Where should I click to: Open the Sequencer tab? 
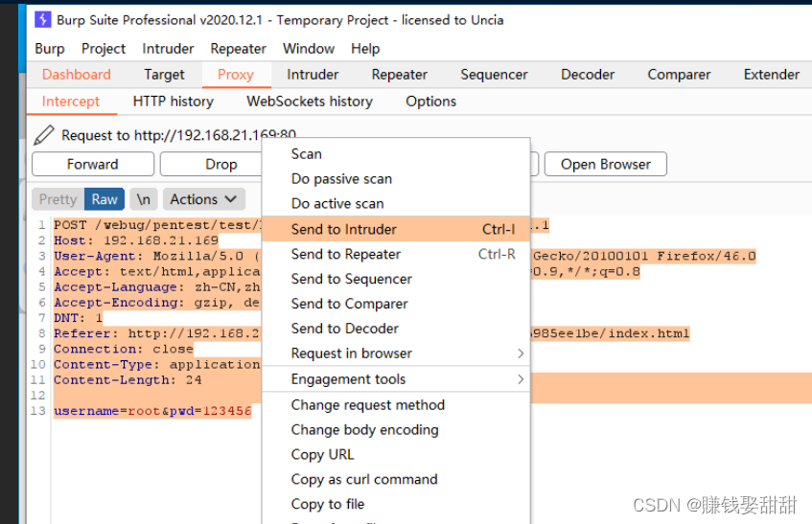[494, 75]
